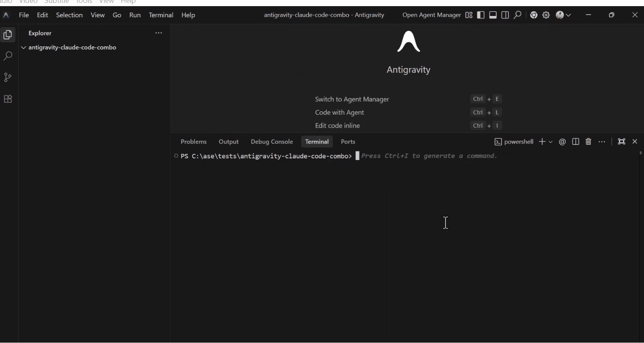Click Open Agent Manager button
Viewport: 644px width, 343px height.
tap(431, 15)
